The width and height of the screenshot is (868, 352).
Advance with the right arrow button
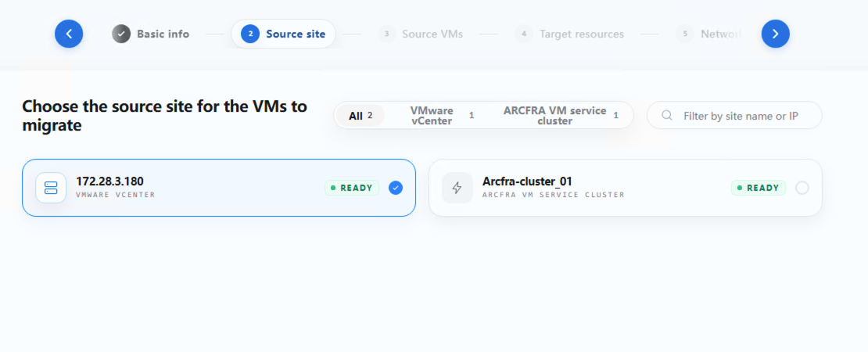pos(776,34)
